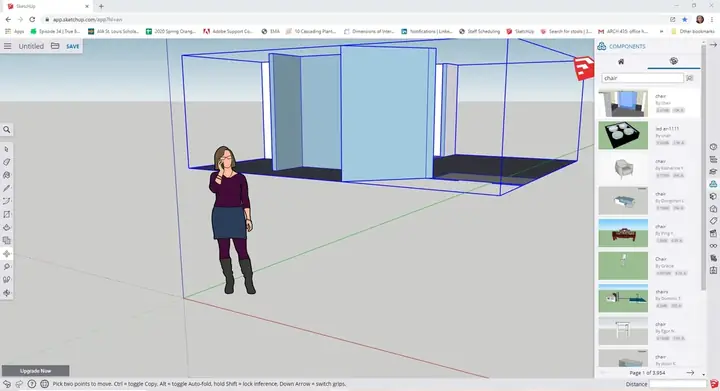720x391 pixels.
Task: Go to next page of component results
Action: coord(690,373)
